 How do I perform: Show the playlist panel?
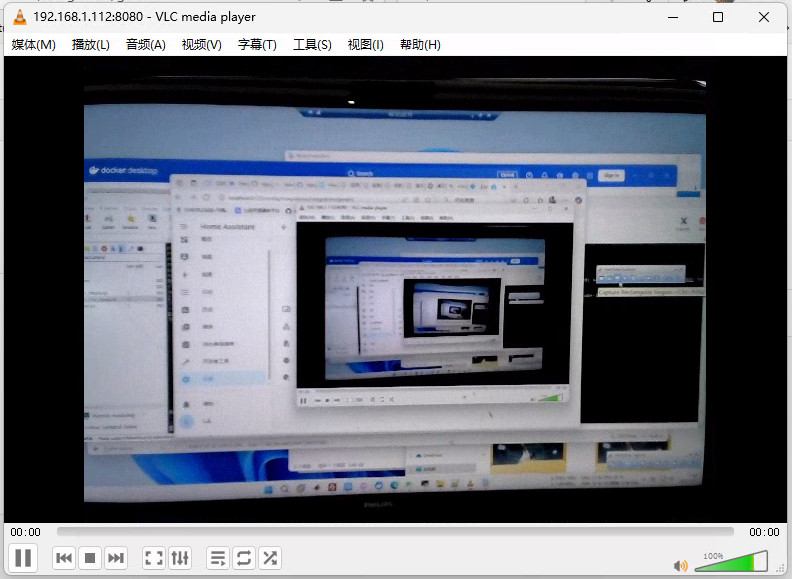pyautogui.click(x=218, y=558)
